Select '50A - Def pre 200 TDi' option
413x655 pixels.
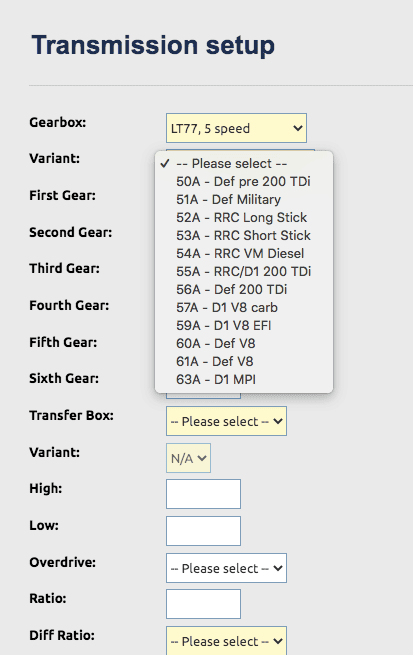point(244,181)
